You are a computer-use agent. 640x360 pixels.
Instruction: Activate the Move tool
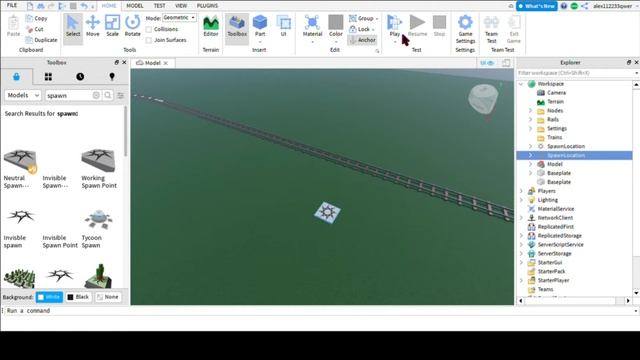point(93,27)
